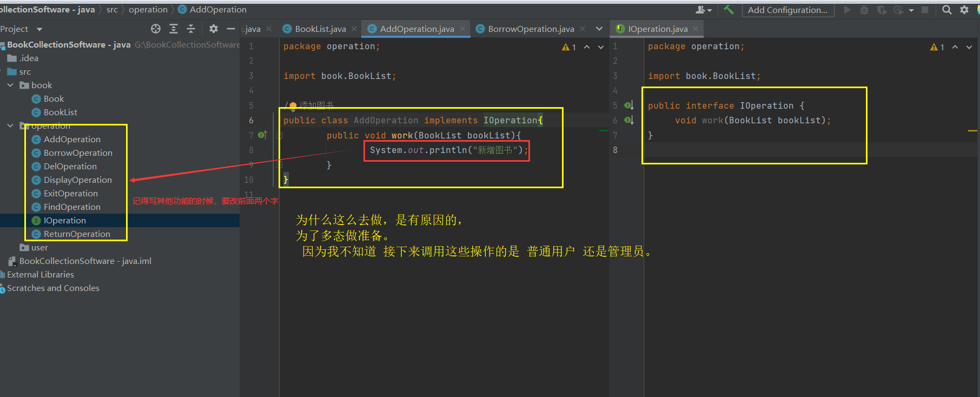980x397 pixels.
Task: Select AddOperation in project tree
Action: tap(66, 139)
